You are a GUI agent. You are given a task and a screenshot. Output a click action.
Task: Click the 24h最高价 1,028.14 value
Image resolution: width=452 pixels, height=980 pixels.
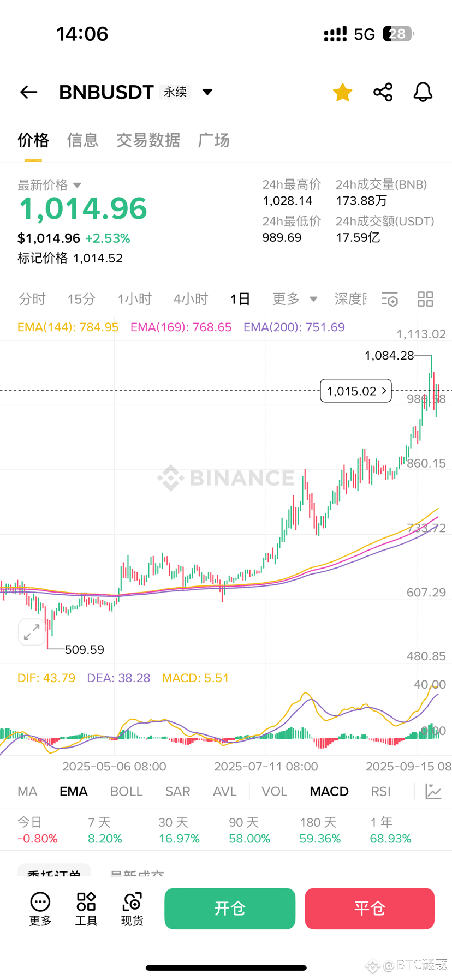point(288,201)
